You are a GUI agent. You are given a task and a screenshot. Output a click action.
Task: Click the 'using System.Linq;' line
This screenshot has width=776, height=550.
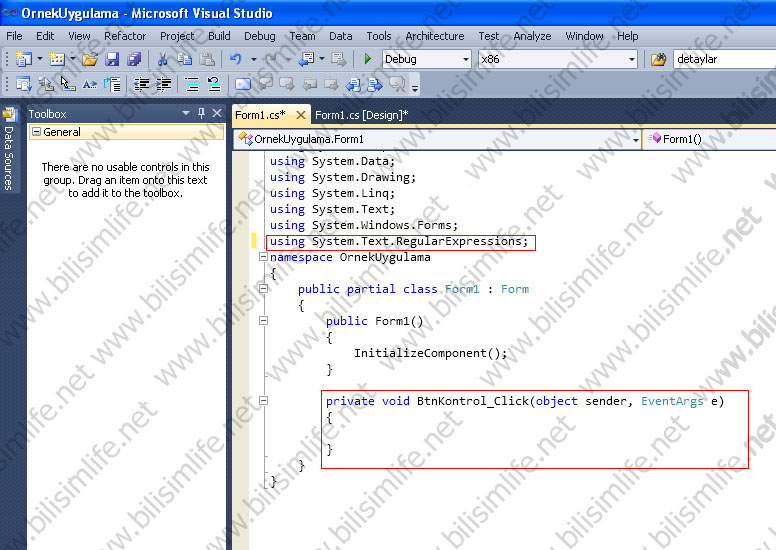332,193
